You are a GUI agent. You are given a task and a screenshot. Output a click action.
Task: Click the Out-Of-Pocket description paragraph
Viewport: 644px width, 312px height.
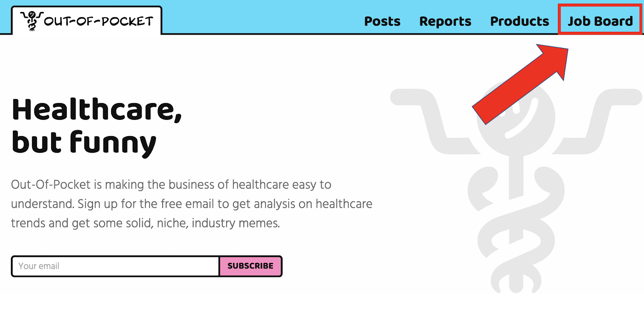192,204
